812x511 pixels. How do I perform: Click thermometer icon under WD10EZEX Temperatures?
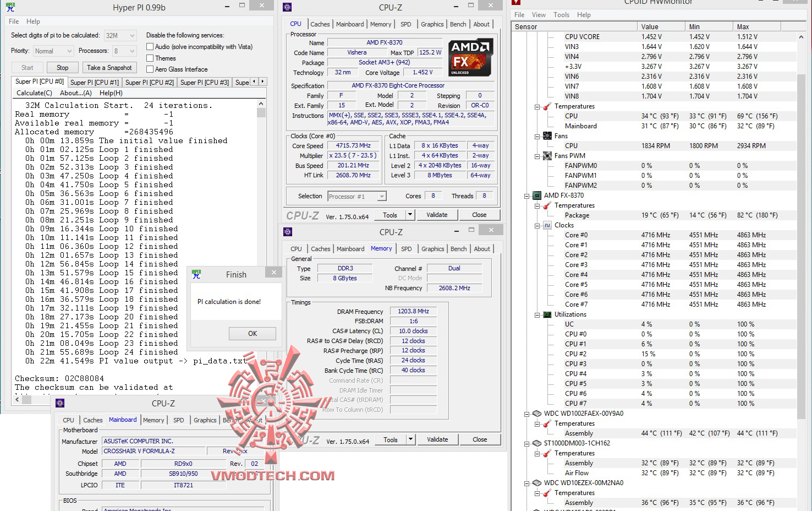[x=547, y=493]
